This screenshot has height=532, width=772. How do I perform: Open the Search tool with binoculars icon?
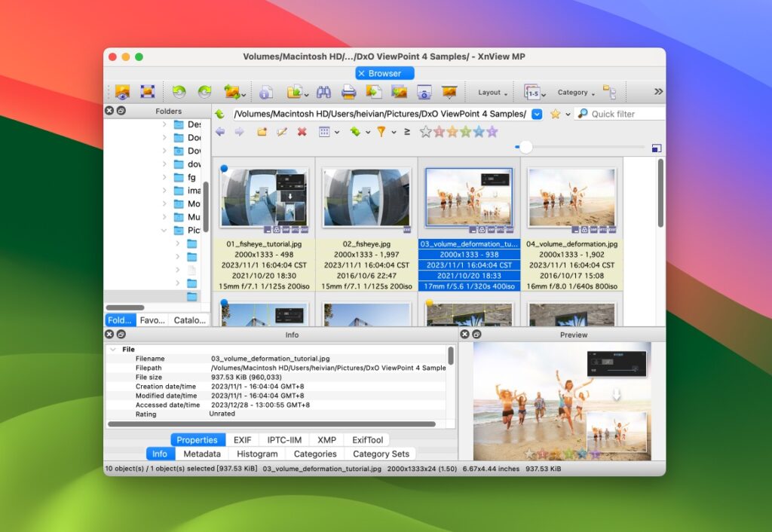[326, 91]
